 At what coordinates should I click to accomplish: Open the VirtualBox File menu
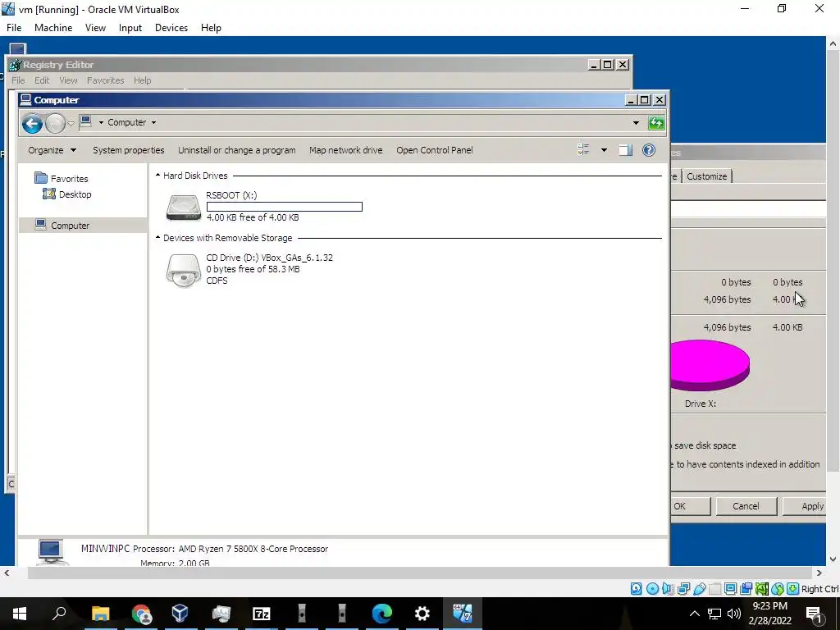click(x=14, y=28)
